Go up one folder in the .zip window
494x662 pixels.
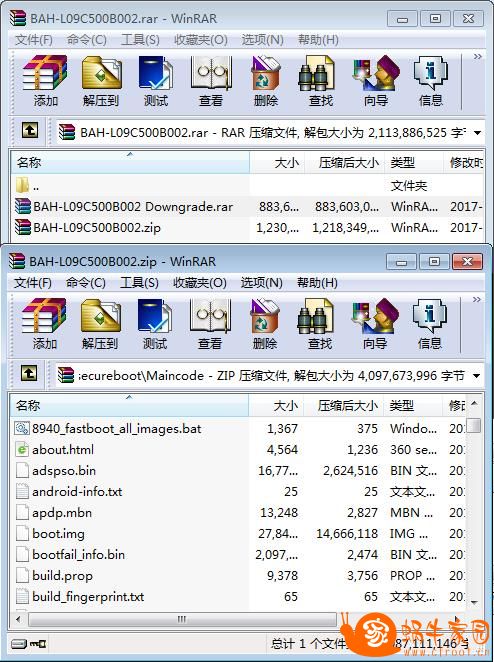(29, 373)
